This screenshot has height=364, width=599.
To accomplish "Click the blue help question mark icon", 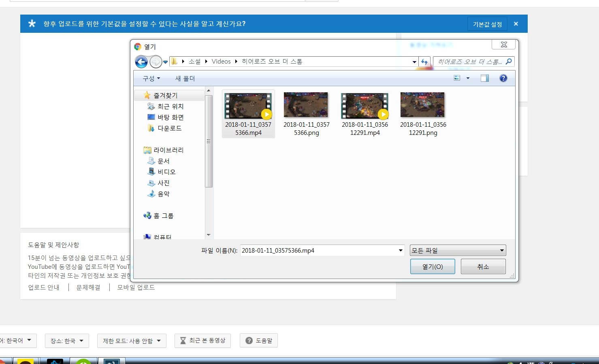I will coord(503,78).
